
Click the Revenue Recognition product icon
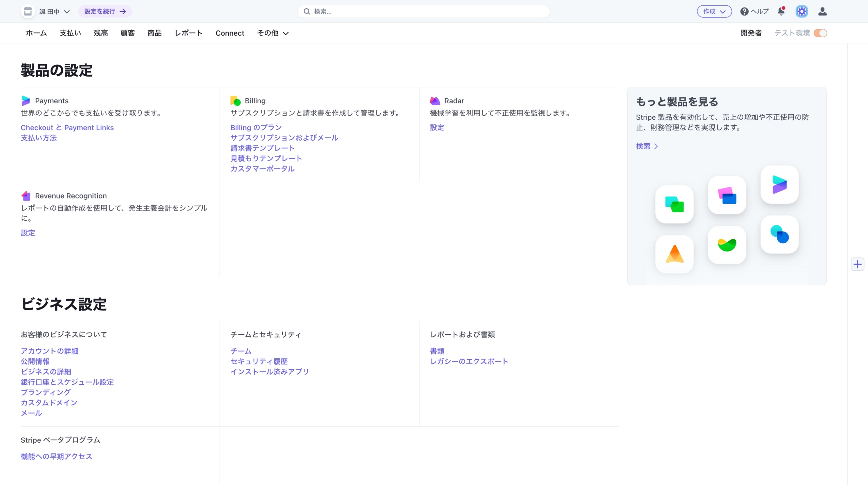tap(26, 196)
